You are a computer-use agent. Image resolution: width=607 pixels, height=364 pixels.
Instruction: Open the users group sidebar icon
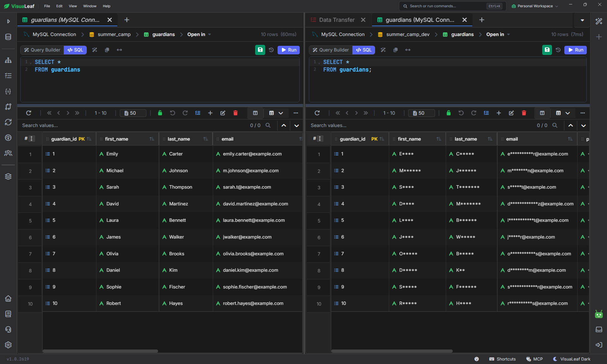(x=8, y=153)
